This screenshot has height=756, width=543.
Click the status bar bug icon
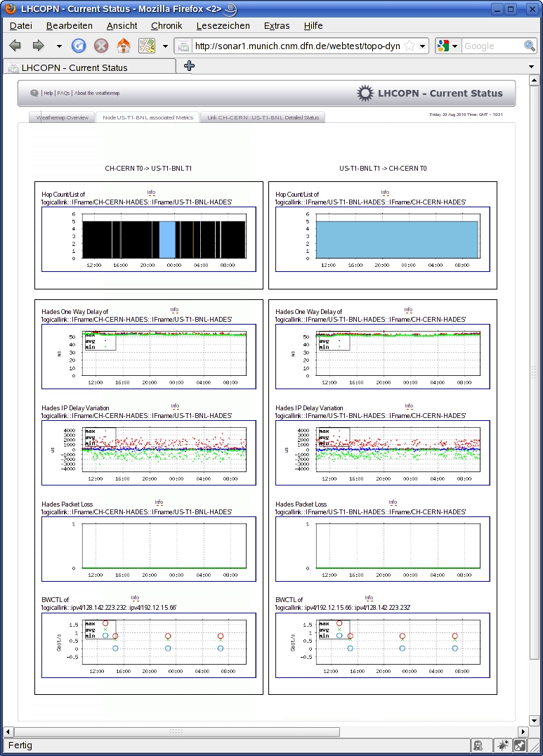503,745
